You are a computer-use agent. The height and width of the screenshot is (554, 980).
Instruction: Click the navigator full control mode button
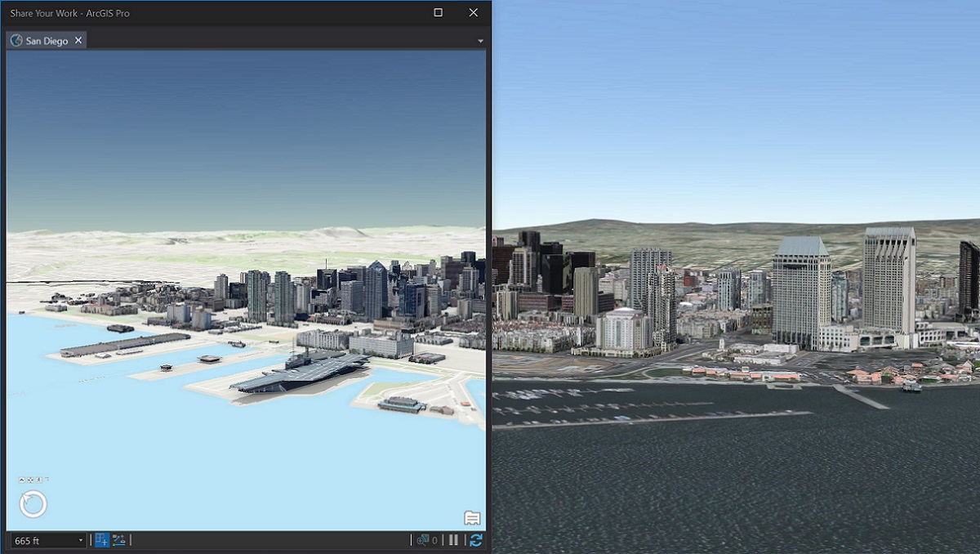pos(30,480)
